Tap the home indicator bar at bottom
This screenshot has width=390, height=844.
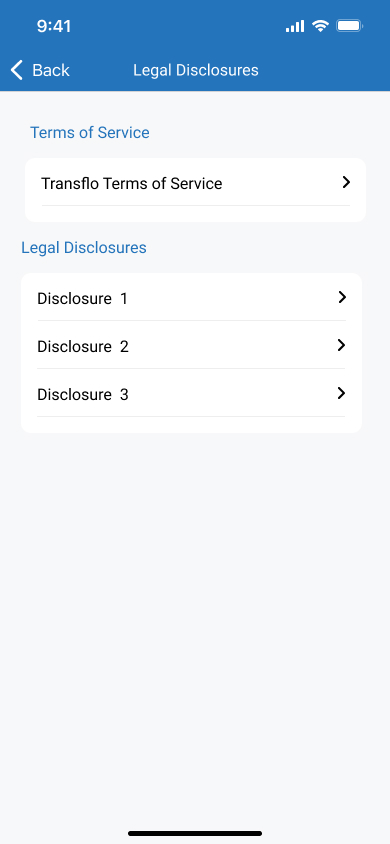195,833
